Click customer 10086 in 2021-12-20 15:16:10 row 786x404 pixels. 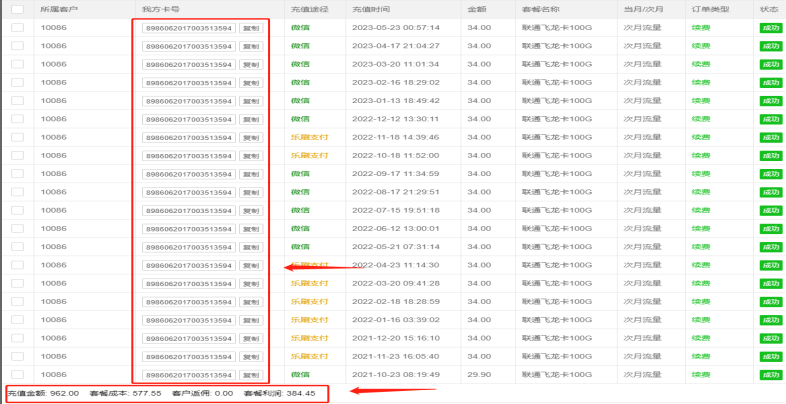(x=54, y=338)
